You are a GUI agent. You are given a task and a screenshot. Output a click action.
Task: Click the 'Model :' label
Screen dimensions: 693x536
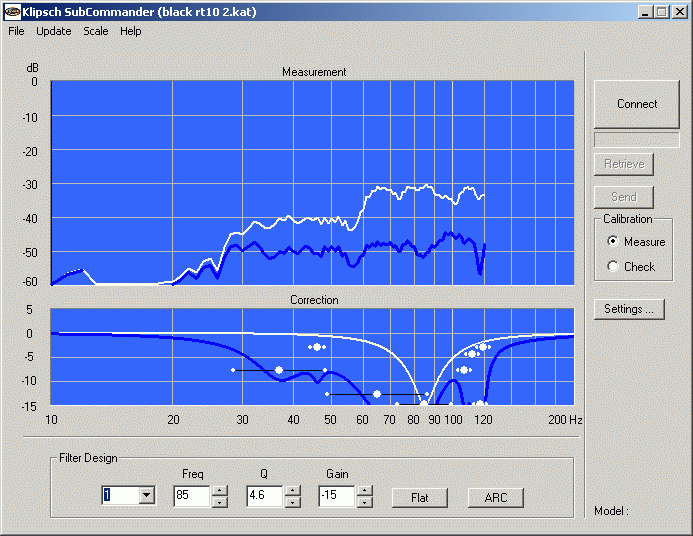coord(611,511)
